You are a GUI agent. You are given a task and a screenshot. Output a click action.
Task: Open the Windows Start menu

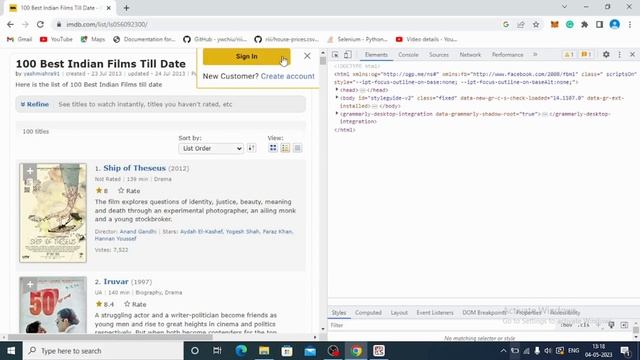pos(11,351)
